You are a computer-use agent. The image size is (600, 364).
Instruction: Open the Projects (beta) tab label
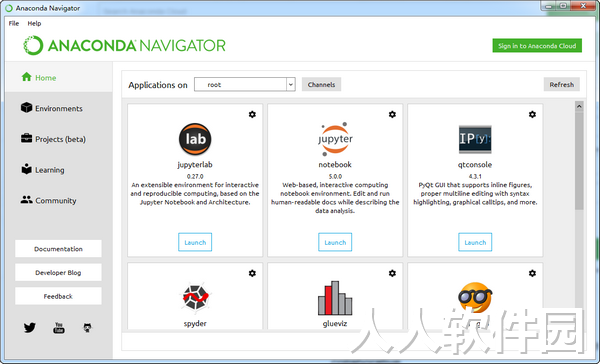60,139
